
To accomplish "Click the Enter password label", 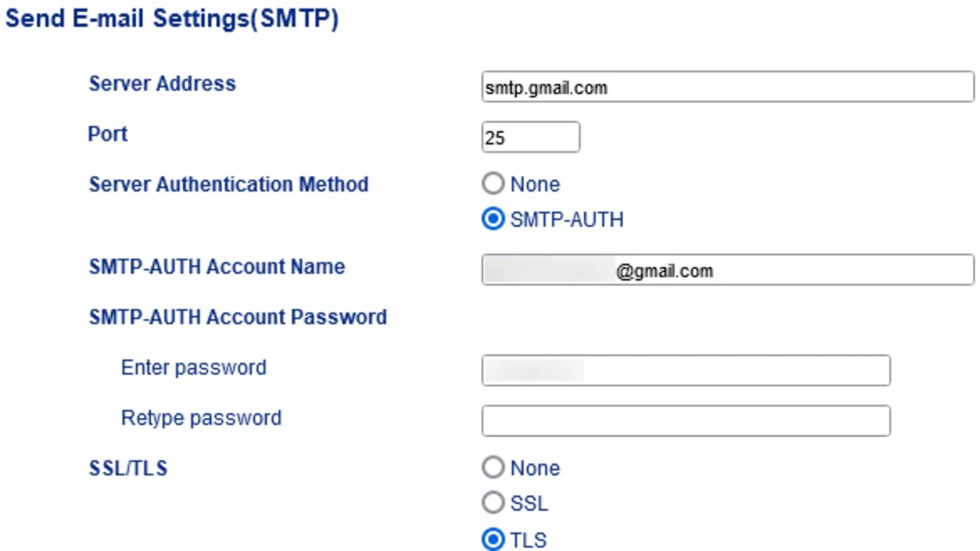I will pyautogui.click(x=194, y=367).
